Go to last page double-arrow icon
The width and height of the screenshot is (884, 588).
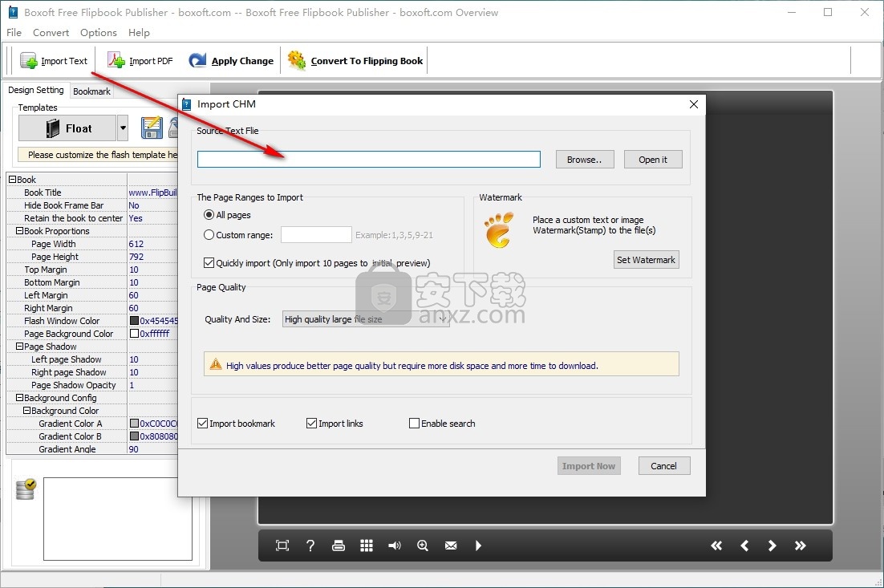800,545
